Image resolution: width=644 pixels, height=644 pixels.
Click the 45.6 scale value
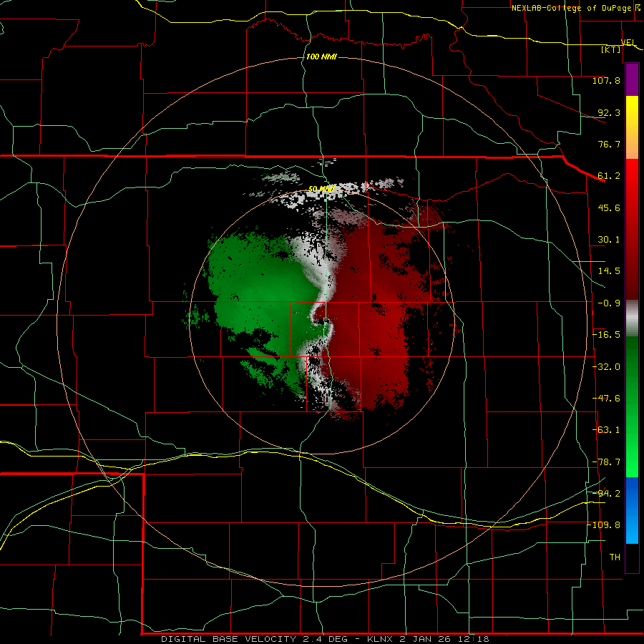point(609,208)
